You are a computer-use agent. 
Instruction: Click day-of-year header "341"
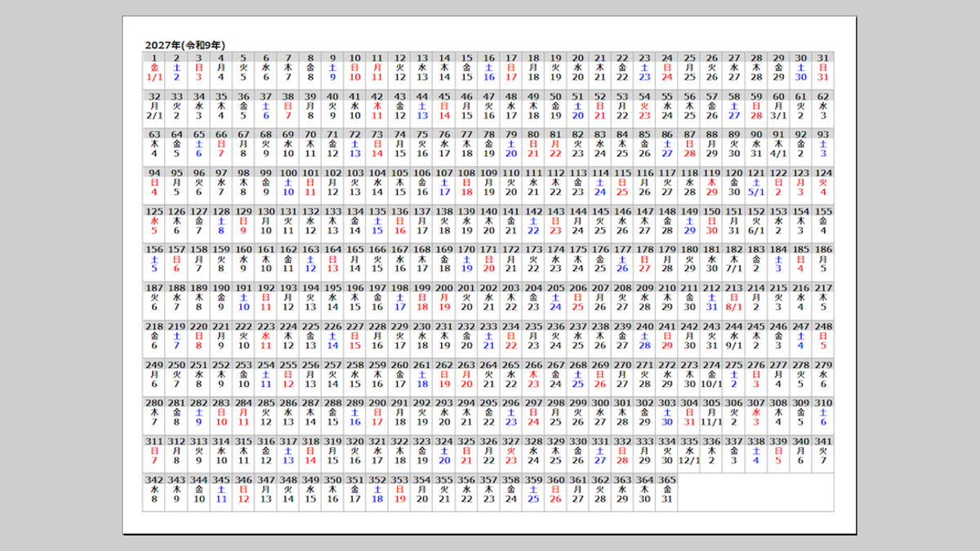[x=823, y=441]
